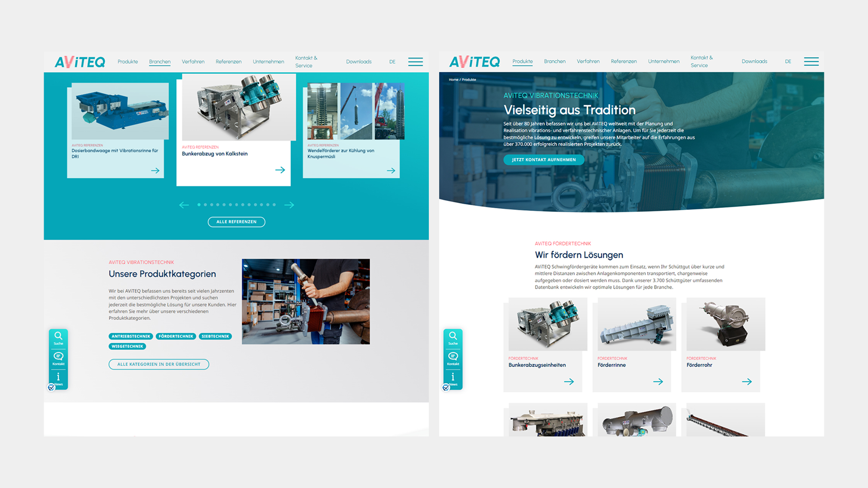
Task: Click checkmark badge below left sidebar widget
Action: (x=51, y=387)
